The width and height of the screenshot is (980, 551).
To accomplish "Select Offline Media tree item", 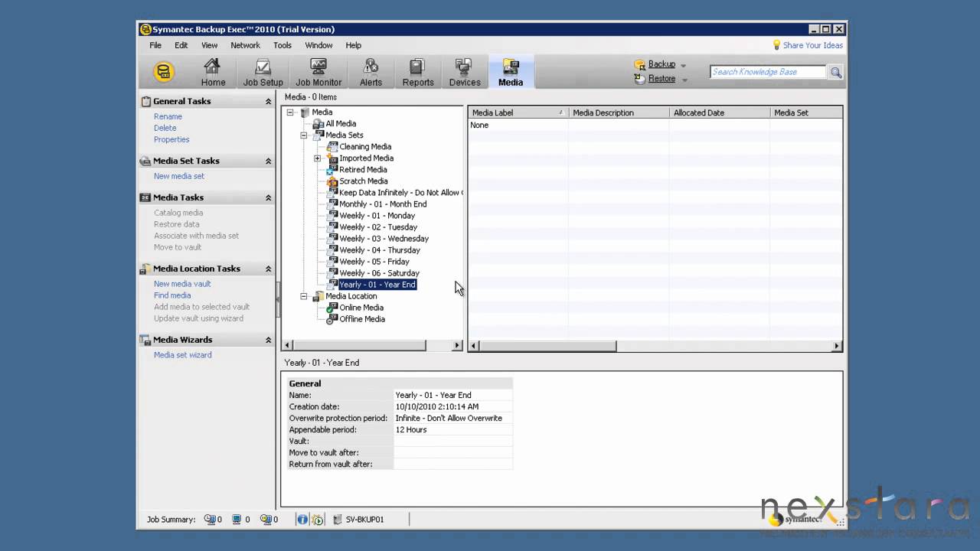I will click(362, 319).
